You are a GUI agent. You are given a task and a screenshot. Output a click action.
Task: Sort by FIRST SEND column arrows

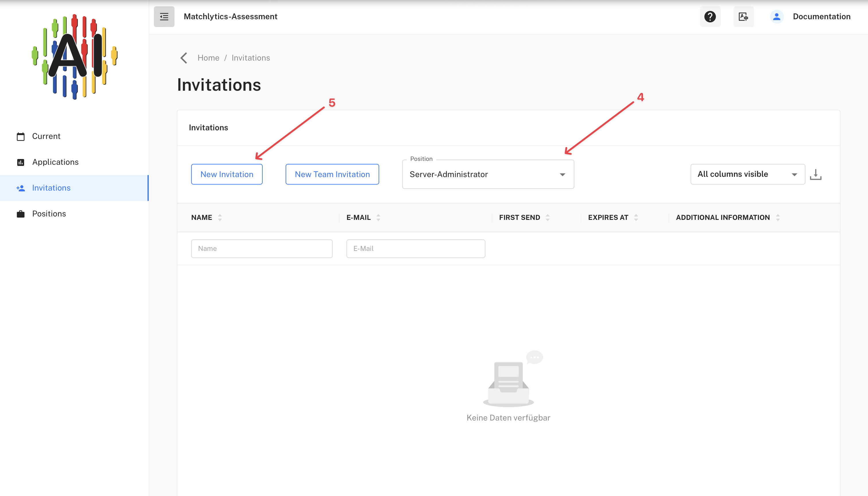pos(547,217)
